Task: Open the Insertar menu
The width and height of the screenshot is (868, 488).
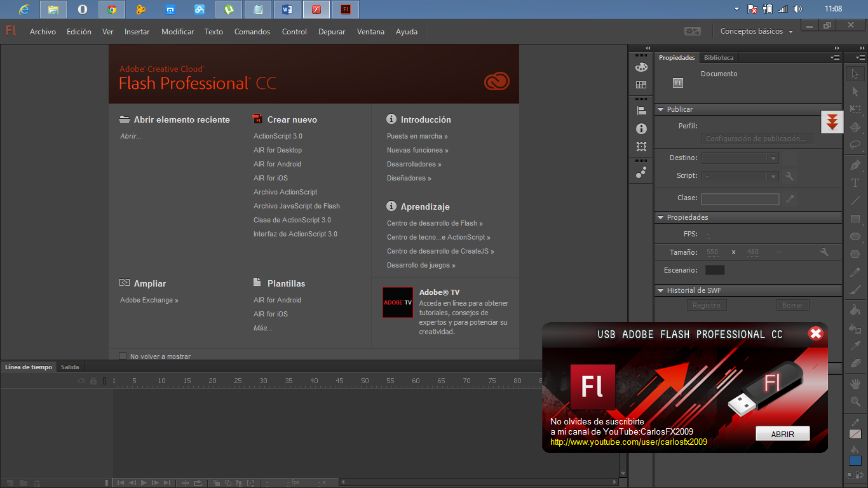Action: [137, 32]
